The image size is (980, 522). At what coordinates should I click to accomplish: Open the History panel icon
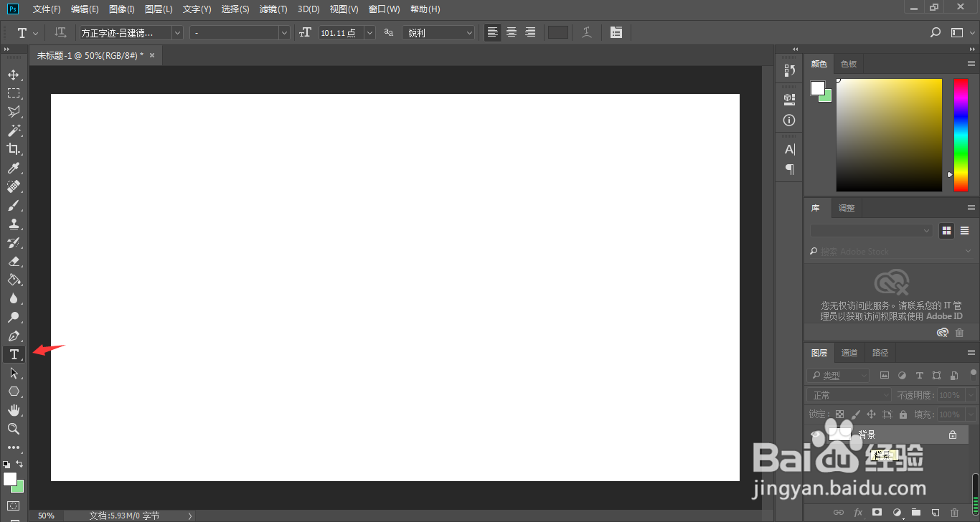(x=790, y=70)
